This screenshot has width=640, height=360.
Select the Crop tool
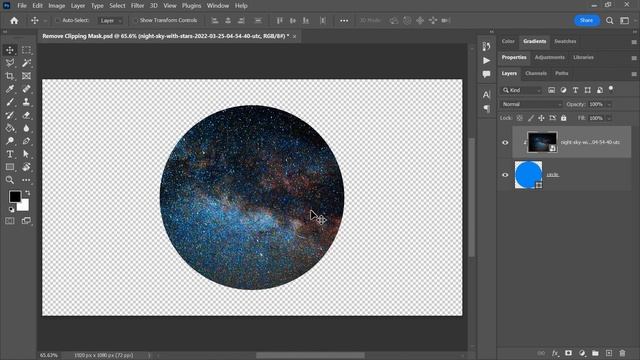point(10,76)
